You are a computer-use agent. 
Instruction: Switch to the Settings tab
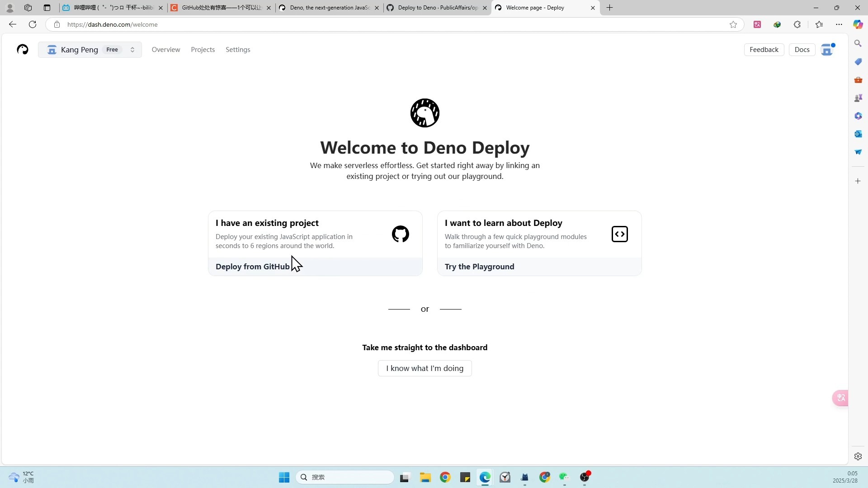(238, 49)
